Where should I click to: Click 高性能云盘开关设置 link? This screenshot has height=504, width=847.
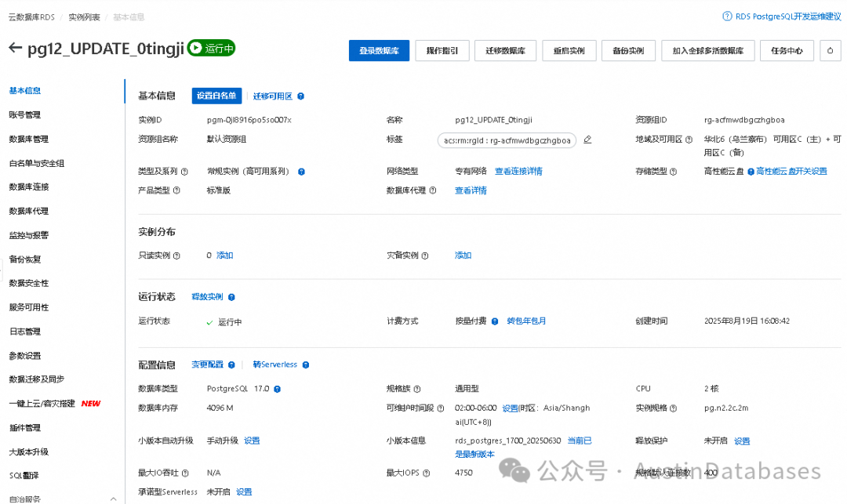(x=791, y=171)
